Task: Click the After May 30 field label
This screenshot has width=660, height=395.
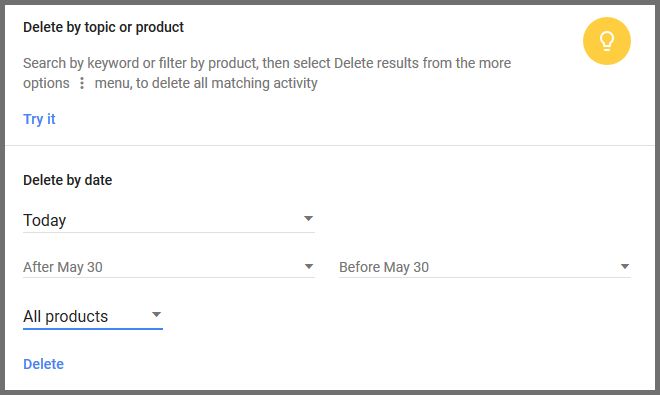Action: pyautogui.click(x=63, y=267)
